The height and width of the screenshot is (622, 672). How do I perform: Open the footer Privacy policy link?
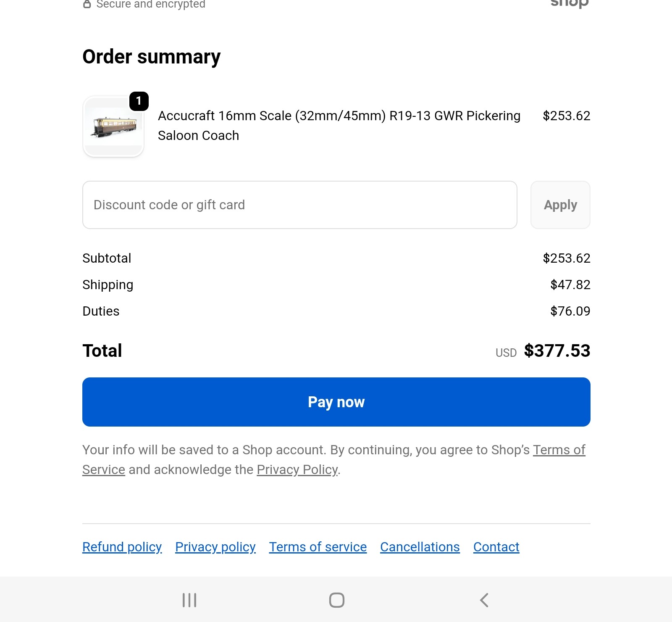coord(215,547)
